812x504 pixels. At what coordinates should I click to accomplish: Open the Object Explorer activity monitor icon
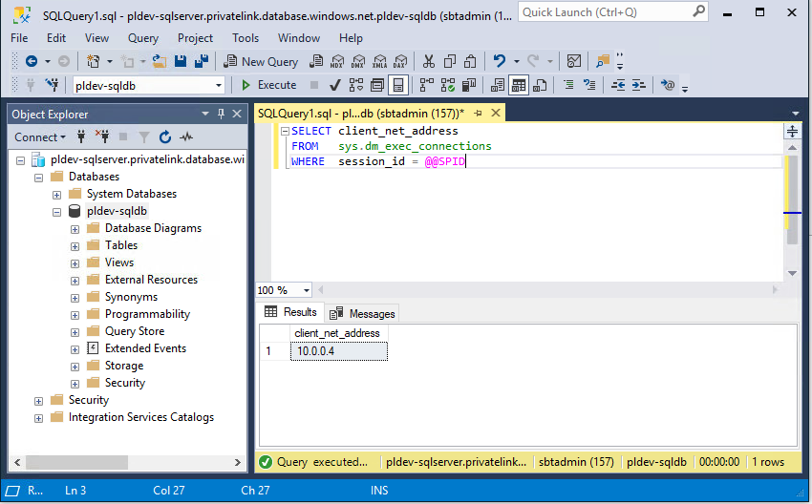(186, 137)
